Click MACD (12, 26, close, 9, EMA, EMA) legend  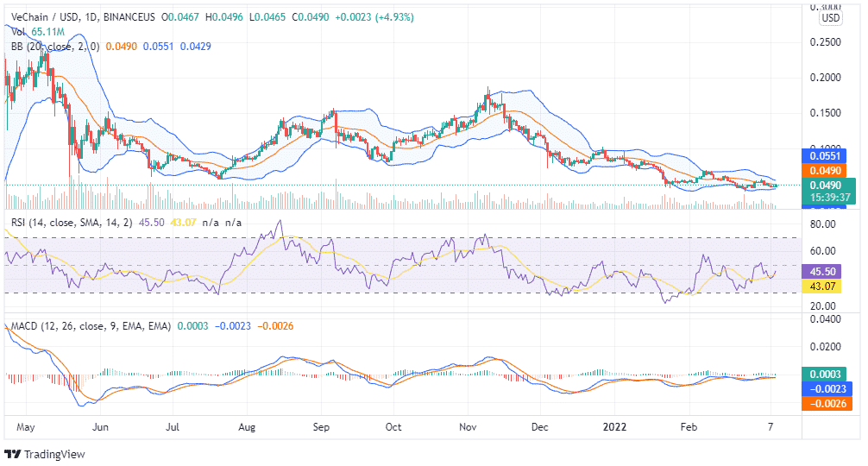91,326
